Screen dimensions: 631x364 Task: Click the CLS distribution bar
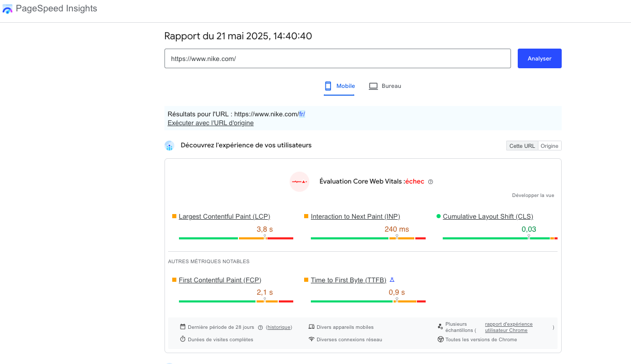[500, 238]
